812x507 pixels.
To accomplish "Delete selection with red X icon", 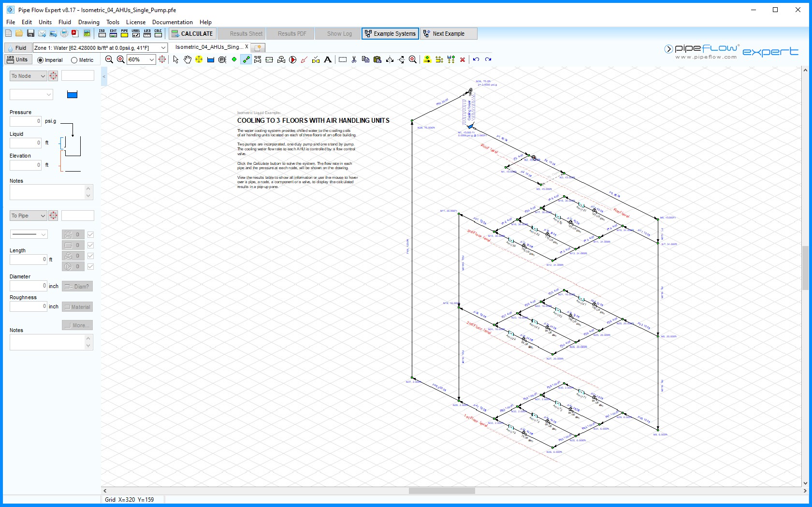I will 463,59.
